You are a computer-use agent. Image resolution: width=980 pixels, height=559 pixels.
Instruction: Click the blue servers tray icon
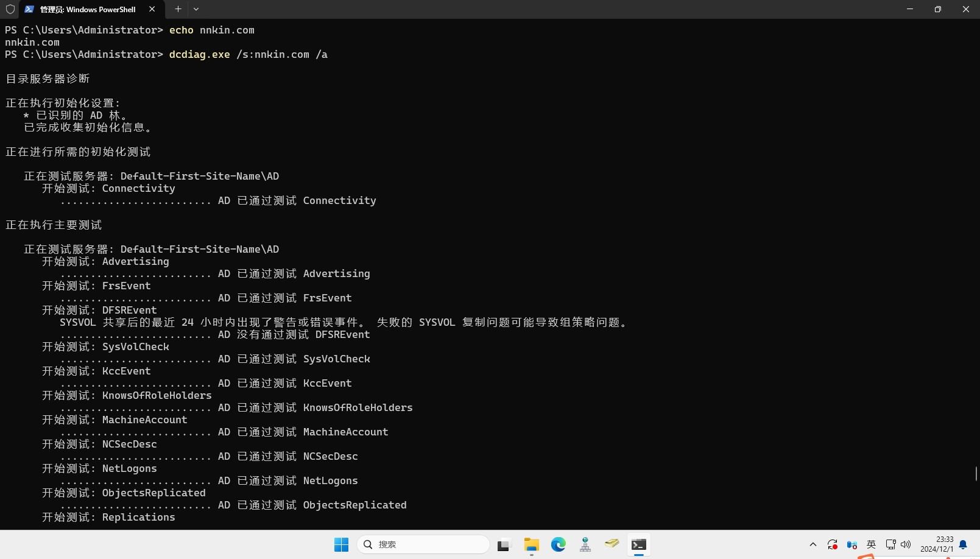click(851, 544)
